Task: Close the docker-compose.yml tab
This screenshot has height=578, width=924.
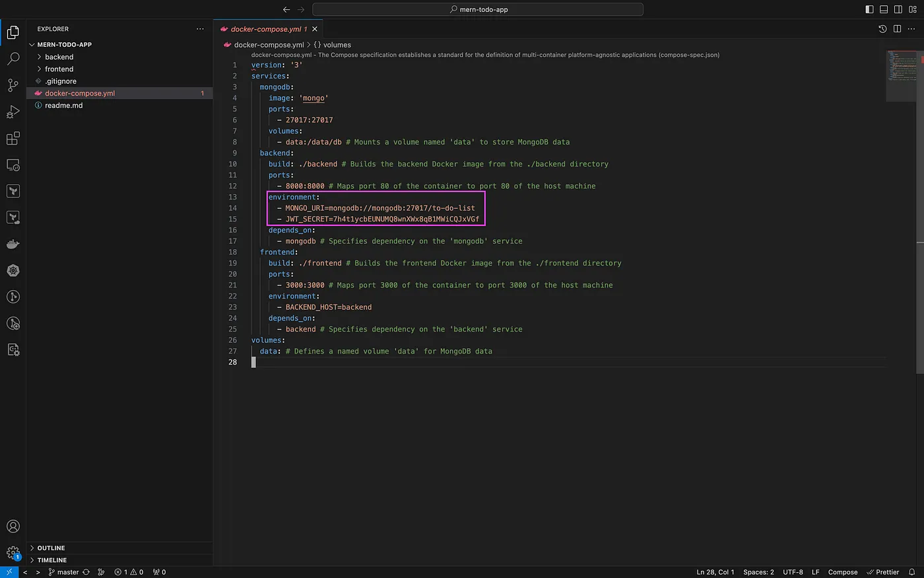Action: [x=315, y=29]
